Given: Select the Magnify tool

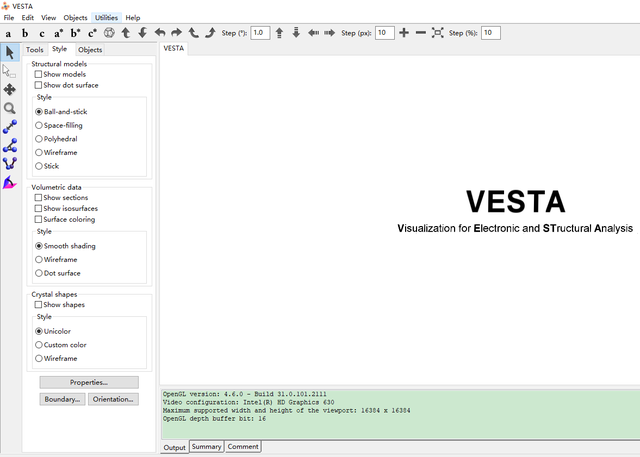Looking at the screenshot, I should click(10, 108).
